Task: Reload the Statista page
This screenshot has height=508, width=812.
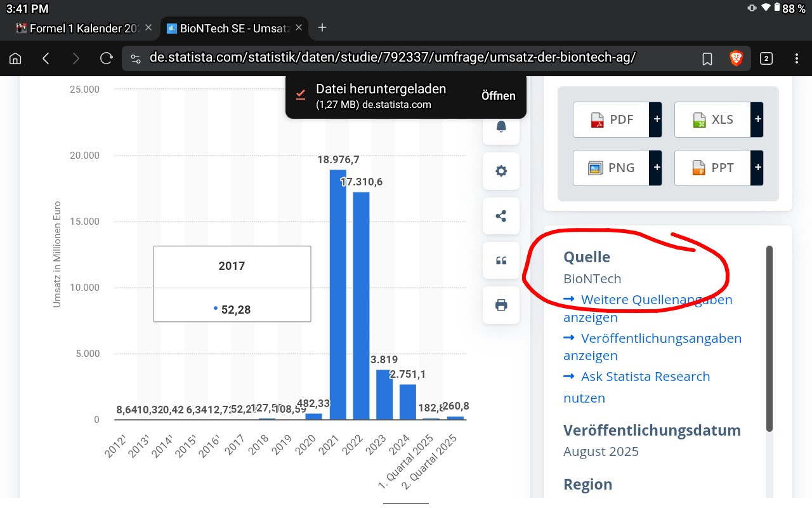Action: 107,58
